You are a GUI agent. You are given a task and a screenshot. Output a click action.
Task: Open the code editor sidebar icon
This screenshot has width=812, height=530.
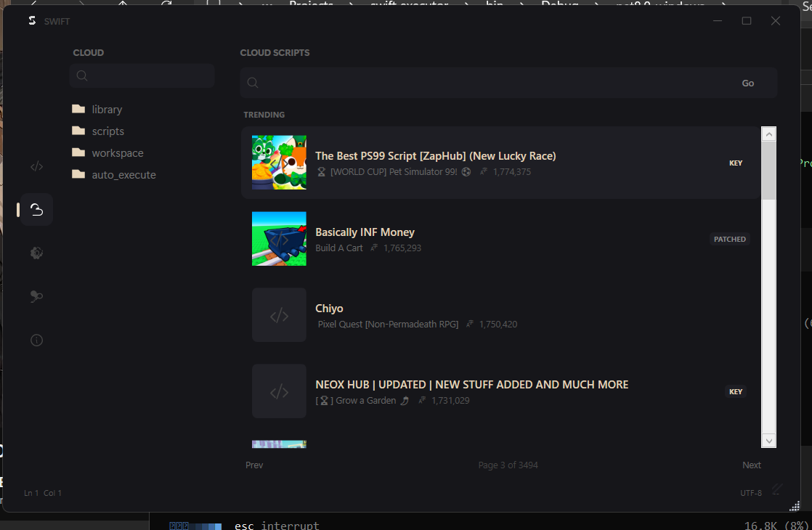point(36,166)
